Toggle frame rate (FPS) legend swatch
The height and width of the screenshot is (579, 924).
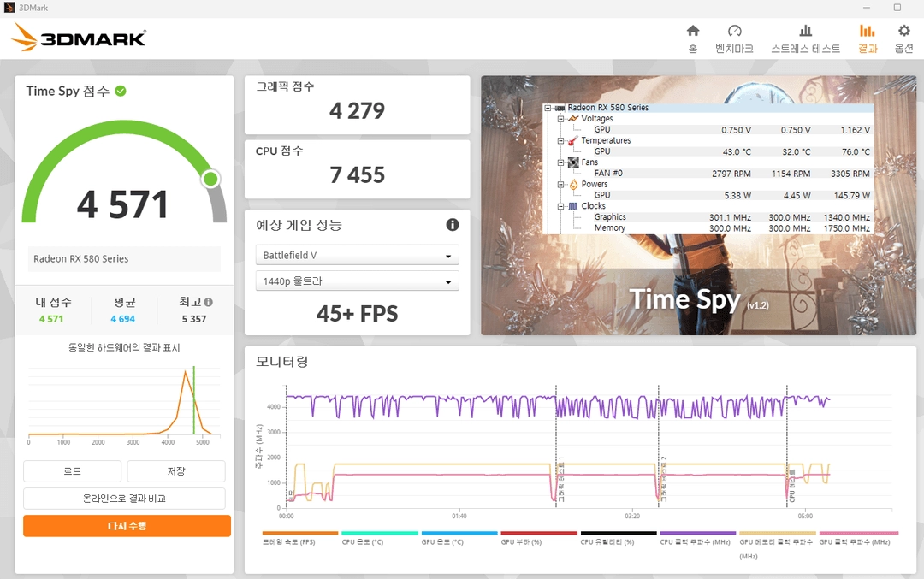(x=300, y=533)
